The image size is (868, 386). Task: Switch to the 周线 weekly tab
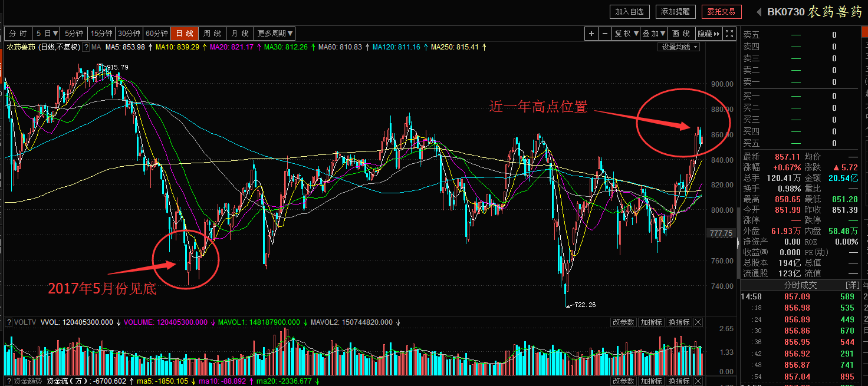pyautogui.click(x=212, y=34)
